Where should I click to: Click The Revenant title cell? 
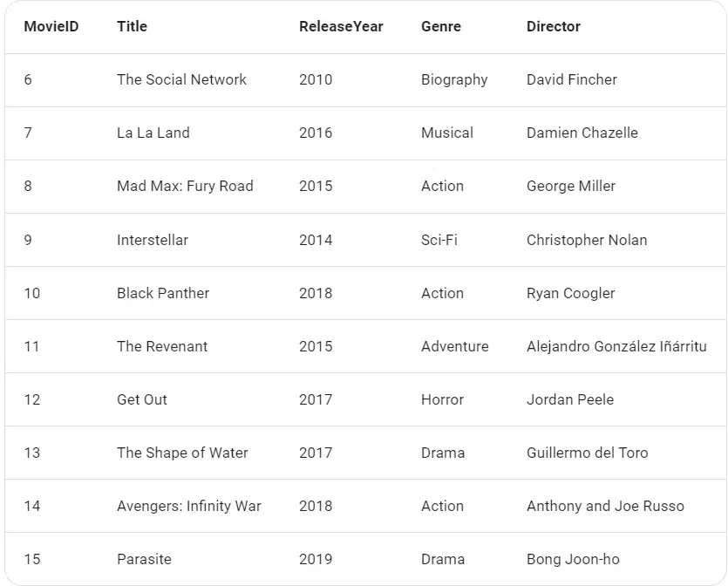coord(162,346)
